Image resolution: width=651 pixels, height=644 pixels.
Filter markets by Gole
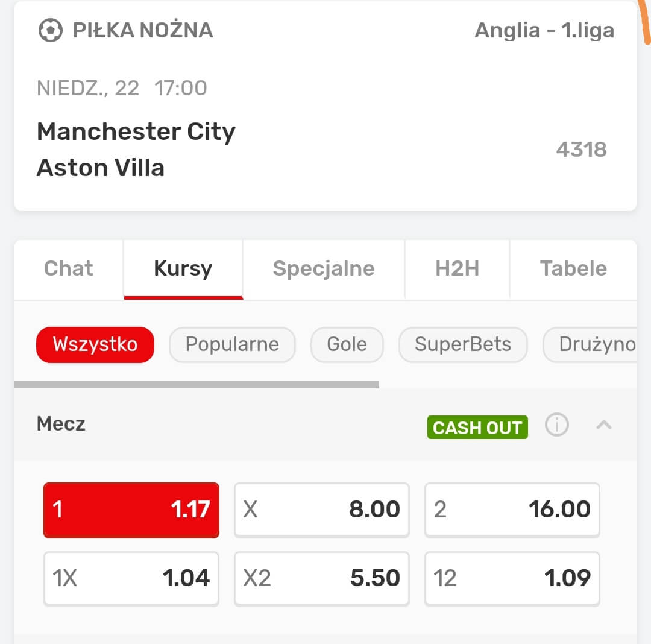(347, 344)
